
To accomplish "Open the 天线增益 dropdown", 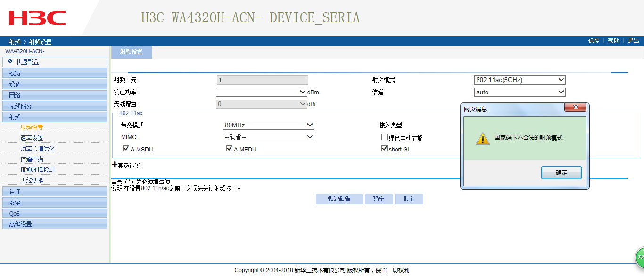I will click(x=262, y=104).
